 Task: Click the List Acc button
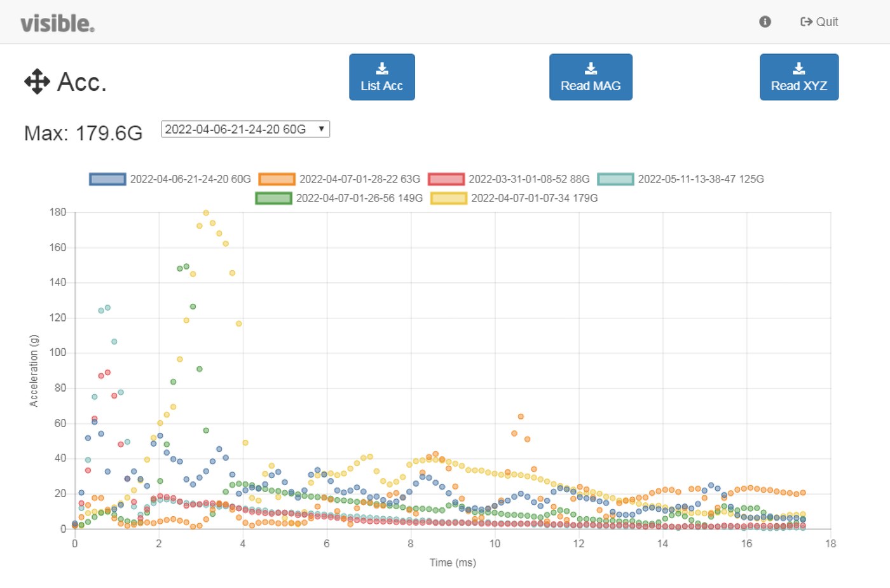click(x=381, y=77)
